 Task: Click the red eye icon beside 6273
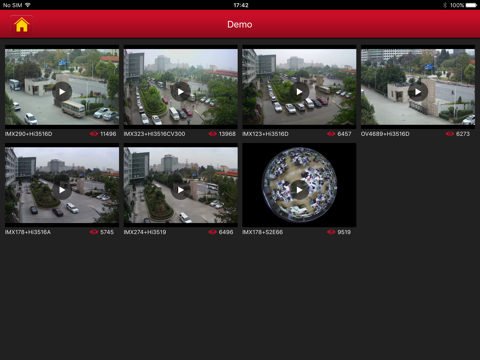coord(450,134)
